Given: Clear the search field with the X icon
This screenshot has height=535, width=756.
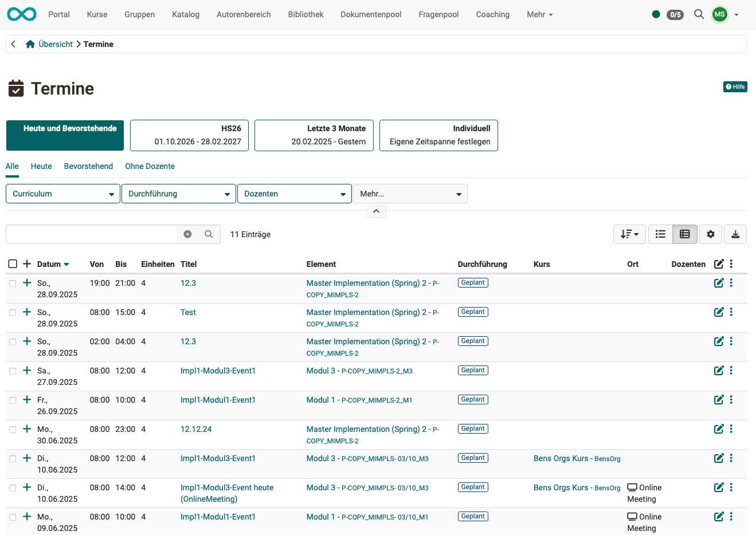Looking at the screenshot, I should 188,234.
